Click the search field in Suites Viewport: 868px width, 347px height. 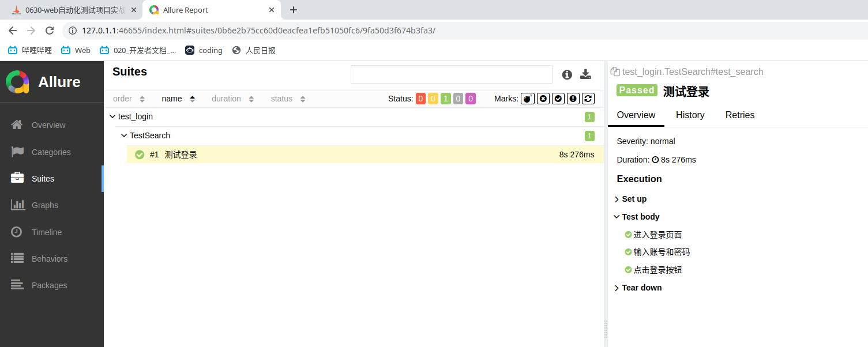(452, 74)
